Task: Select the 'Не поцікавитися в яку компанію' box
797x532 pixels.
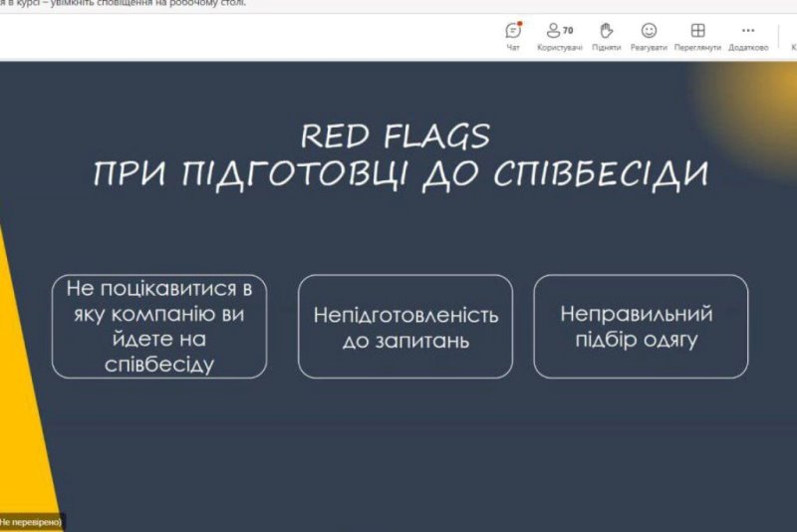Action: click(x=159, y=326)
